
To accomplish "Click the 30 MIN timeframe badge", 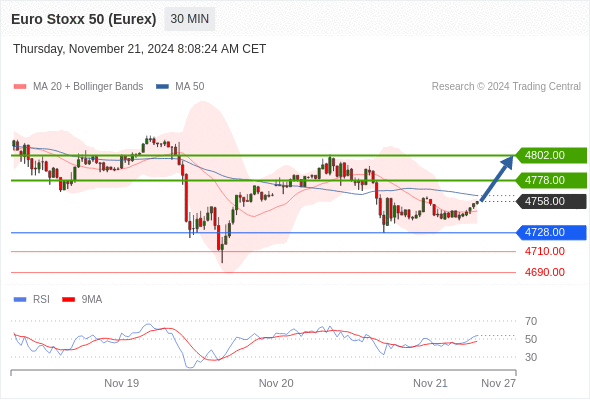I will coord(190,19).
